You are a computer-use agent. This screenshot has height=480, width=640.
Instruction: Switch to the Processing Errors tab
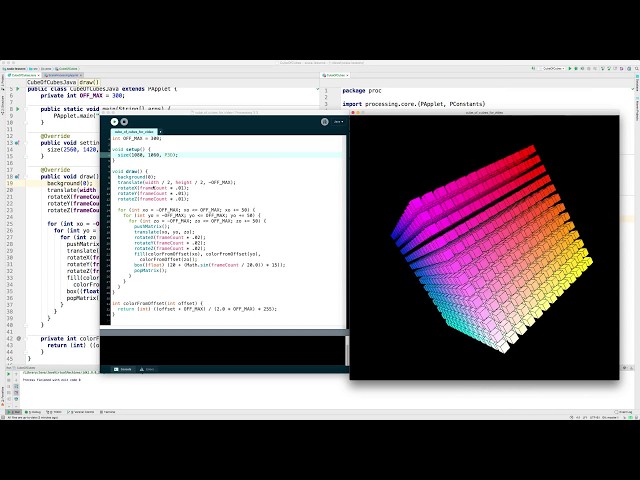point(147,369)
